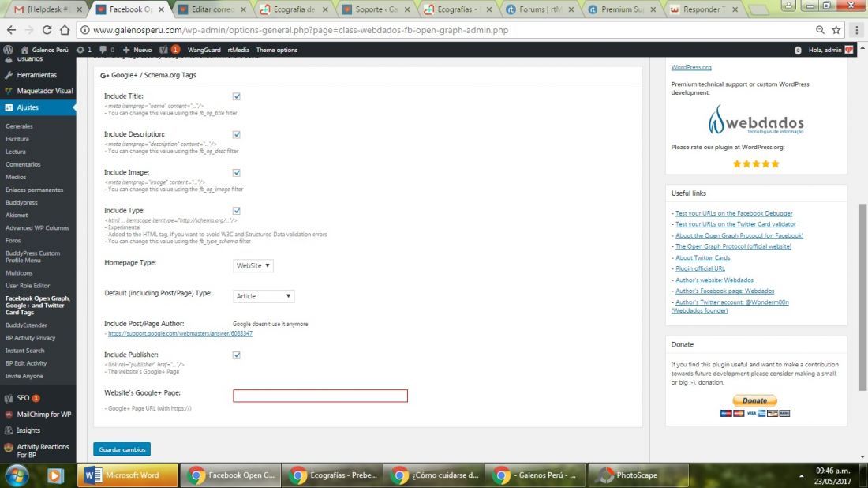Reload the page with refresh icon

47,30
